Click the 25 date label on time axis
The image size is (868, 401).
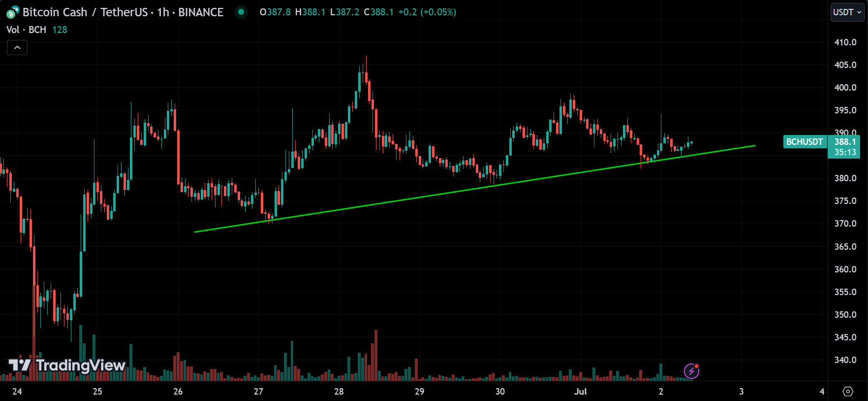(x=97, y=392)
